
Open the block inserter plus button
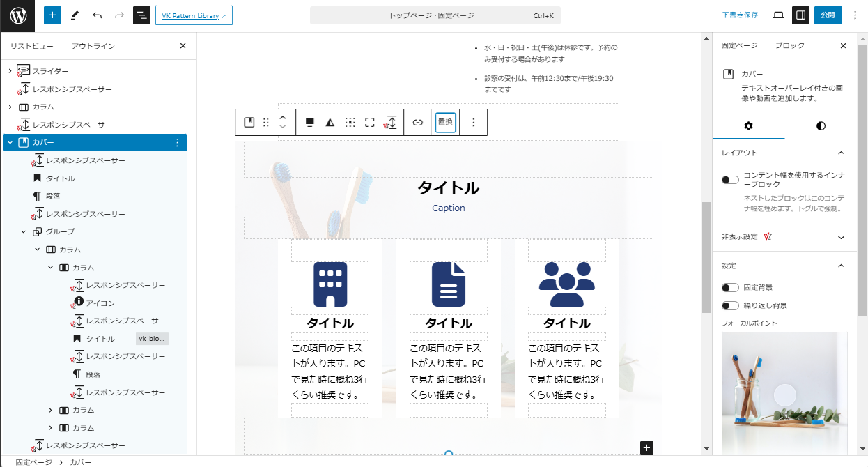tap(52, 15)
